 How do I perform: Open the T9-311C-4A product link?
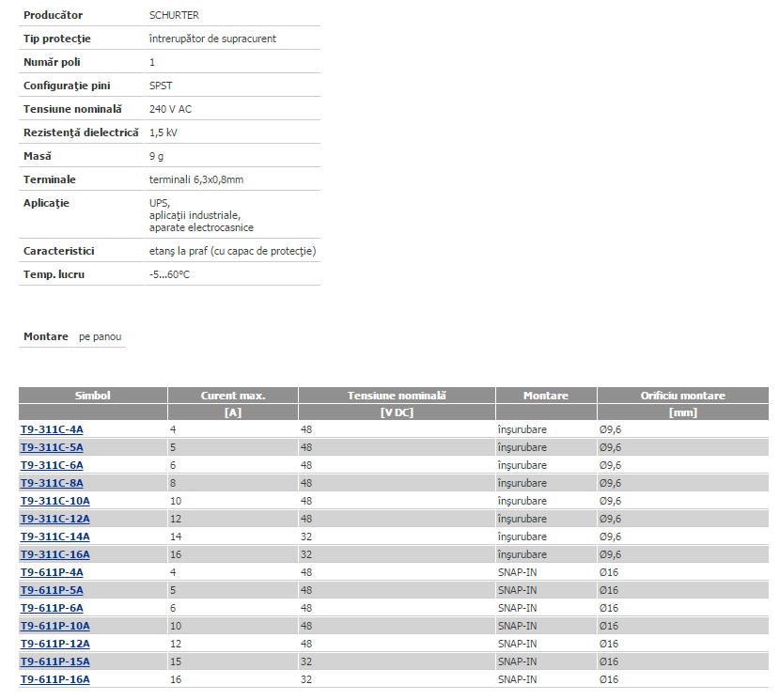pyautogui.click(x=52, y=429)
